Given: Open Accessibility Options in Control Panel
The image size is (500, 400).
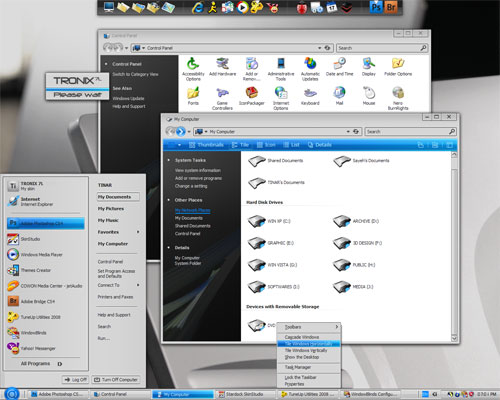Looking at the screenshot, I should point(193,69).
